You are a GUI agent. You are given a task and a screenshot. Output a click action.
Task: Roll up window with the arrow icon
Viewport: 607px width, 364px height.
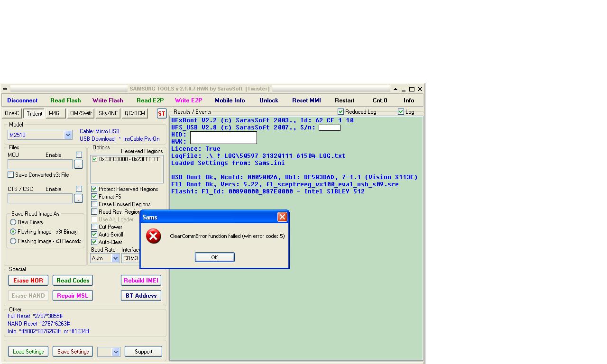coord(395,89)
